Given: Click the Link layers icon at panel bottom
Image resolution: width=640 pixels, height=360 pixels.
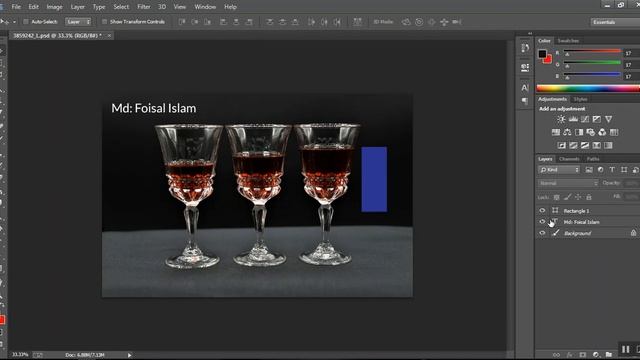Looking at the screenshot, I should [556, 355].
